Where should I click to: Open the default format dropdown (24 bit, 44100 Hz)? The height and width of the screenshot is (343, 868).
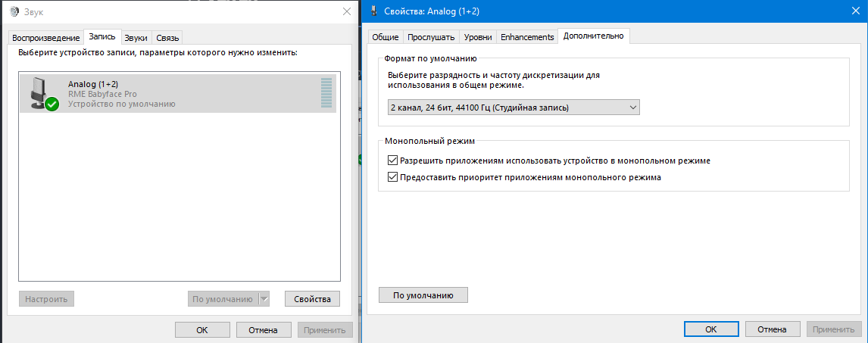pos(514,108)
